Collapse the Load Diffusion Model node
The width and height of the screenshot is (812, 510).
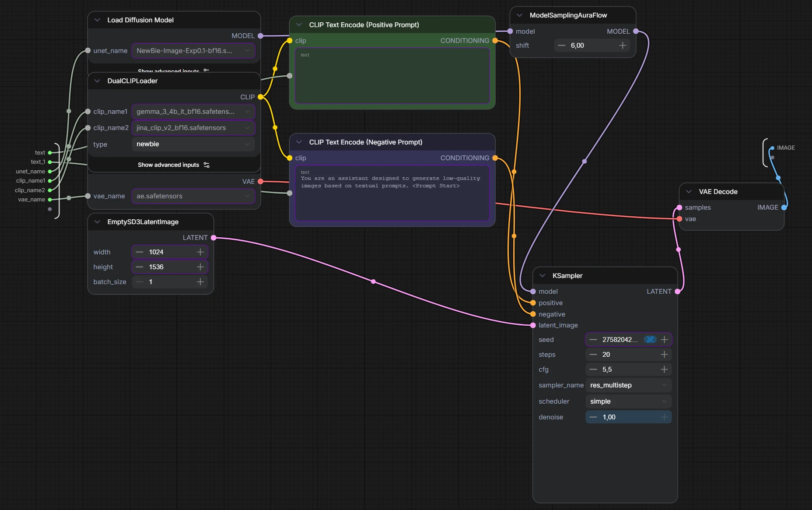pos(97,20)
